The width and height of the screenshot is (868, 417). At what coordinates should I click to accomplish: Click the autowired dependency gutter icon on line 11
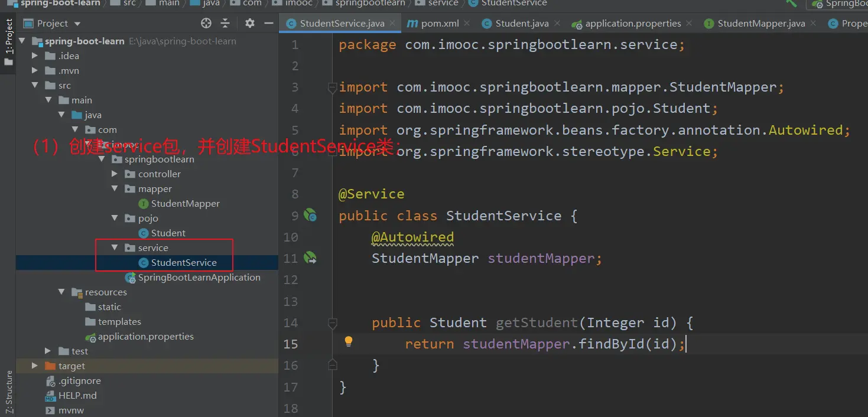pyautogui.click(x=310, y=258)
